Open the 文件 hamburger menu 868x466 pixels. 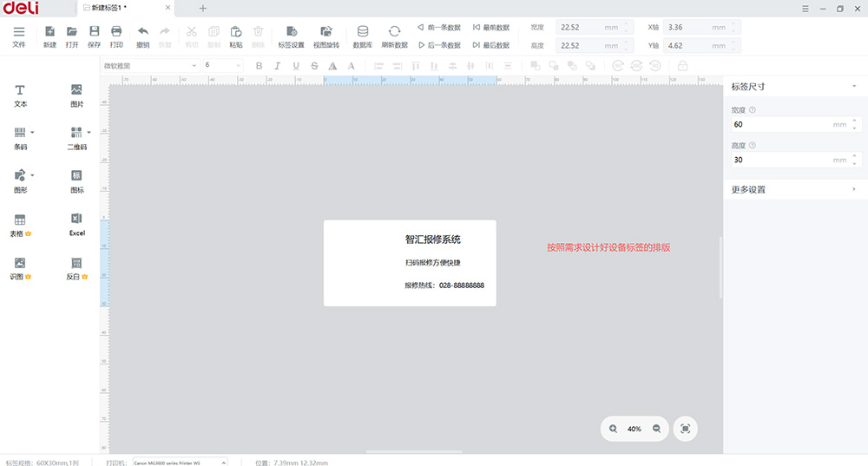click(x=19, y=36)
